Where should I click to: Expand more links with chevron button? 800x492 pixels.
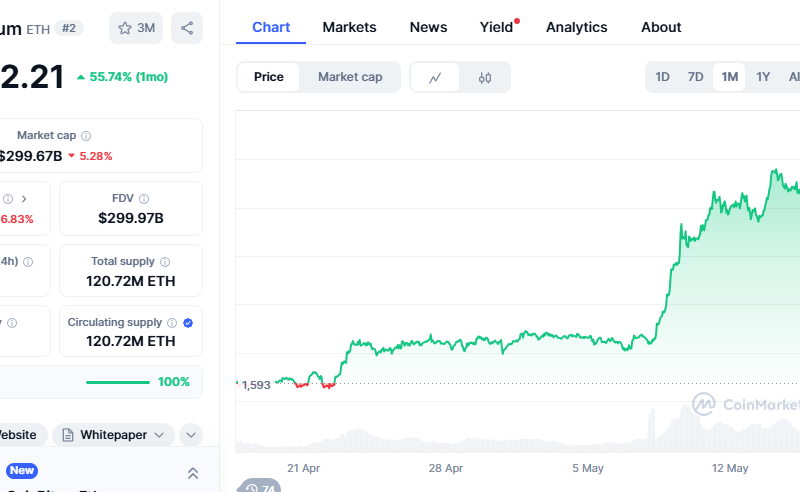tap(191, 435)
